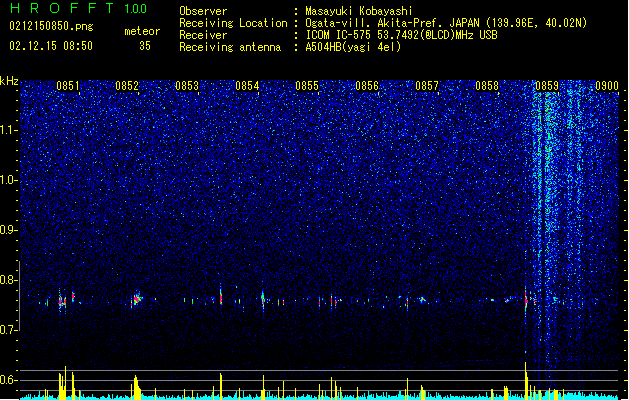Click the 0854 time marker
629x400 pixels.
click(247, 86)
